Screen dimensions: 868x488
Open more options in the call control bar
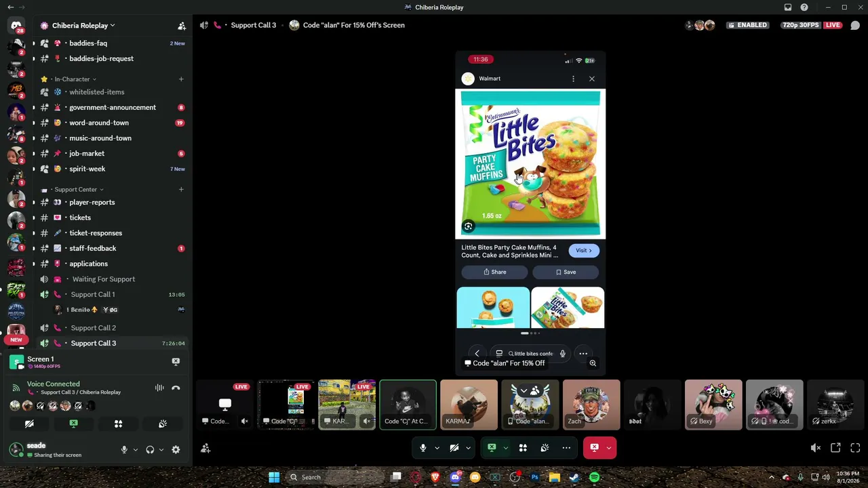[x=566, y=448]
